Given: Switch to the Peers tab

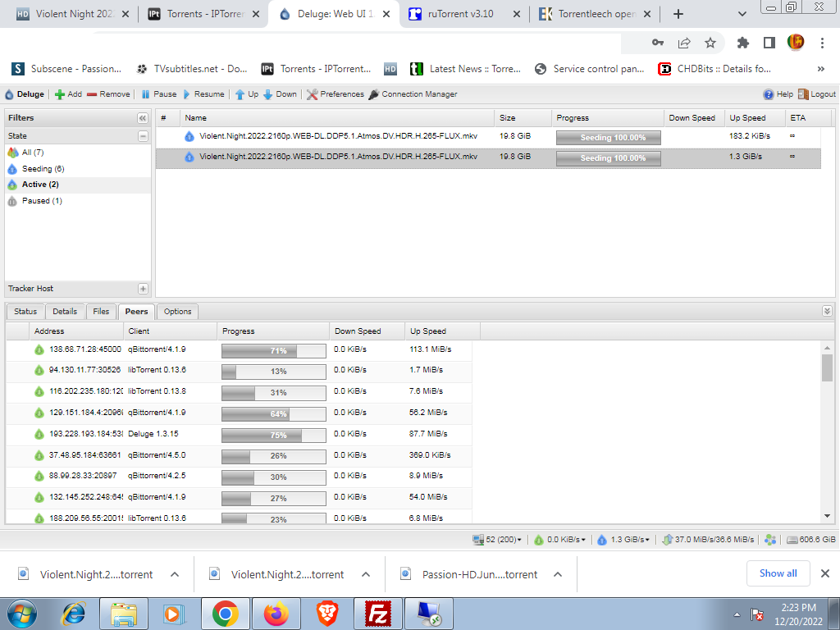Looking at the screenshot, I should (x=137, y=312).
